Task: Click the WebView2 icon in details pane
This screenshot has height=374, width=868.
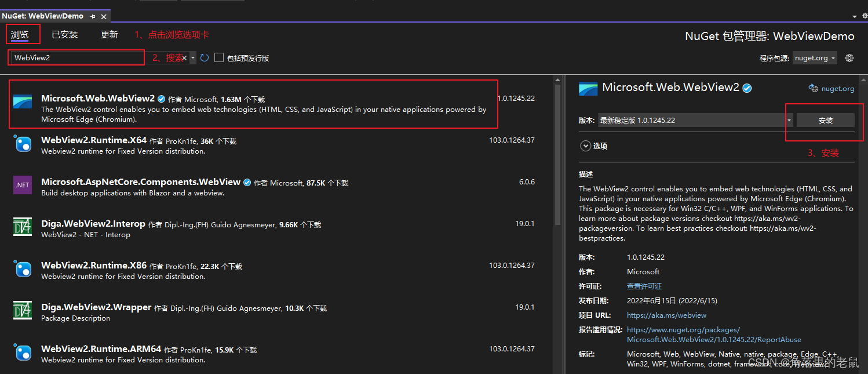Action: click(588, 88)
